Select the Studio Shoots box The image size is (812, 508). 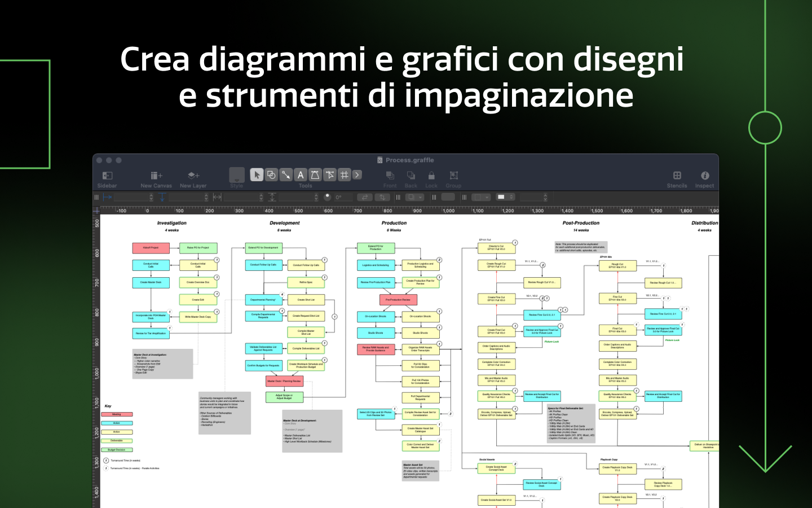point(420,333)
